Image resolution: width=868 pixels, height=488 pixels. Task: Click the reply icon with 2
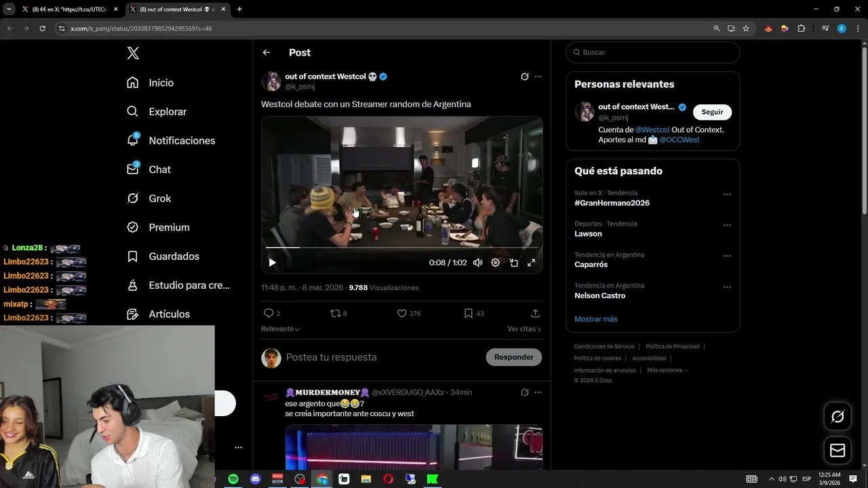pos(271,313)
